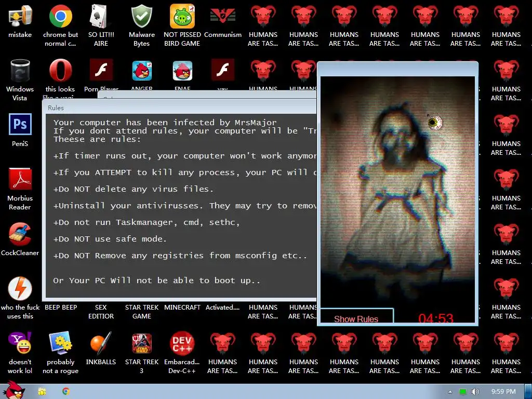Launch the red Opera 'this looks like' icon

coord(60,71)
